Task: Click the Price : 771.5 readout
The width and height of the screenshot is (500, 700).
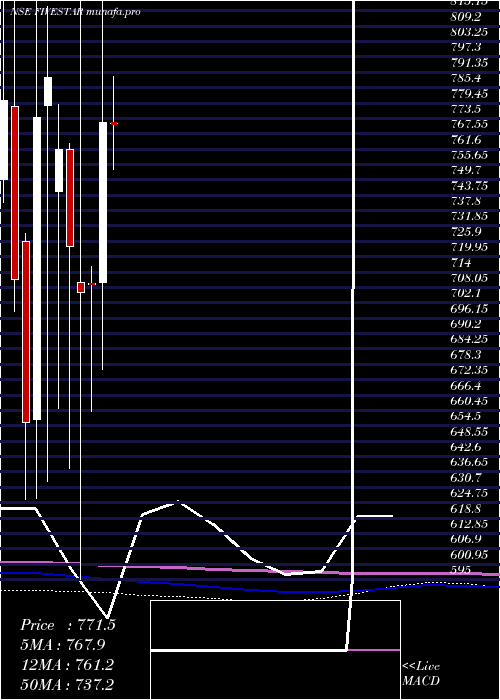Action: [68, 625]
